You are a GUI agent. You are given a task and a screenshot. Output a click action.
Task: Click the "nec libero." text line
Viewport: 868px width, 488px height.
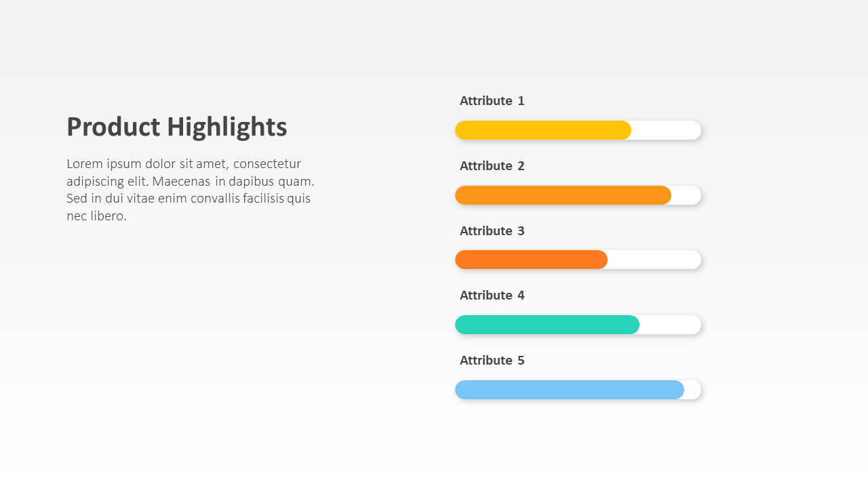(96, 216)
